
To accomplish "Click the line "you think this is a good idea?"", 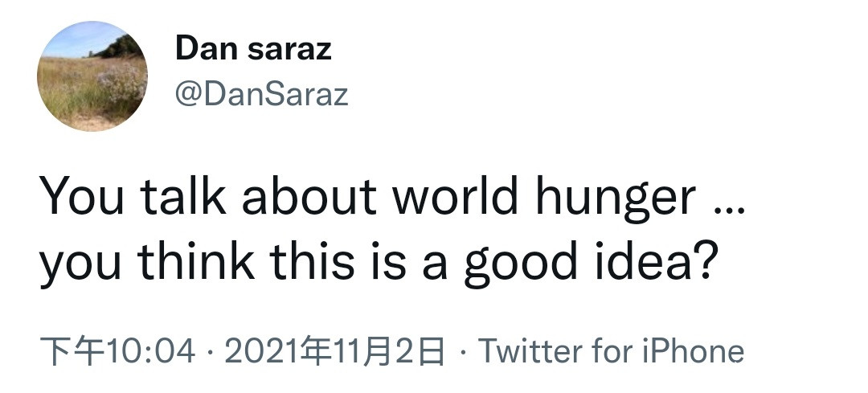I will click(x=376, y=262).
